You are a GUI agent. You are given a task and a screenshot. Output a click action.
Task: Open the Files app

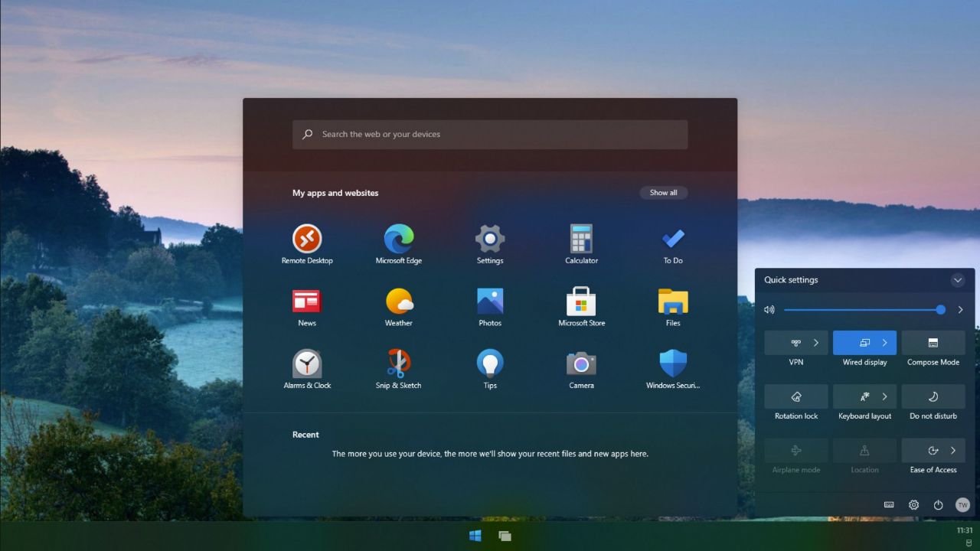pyautogui.click(x=673, y=307)
